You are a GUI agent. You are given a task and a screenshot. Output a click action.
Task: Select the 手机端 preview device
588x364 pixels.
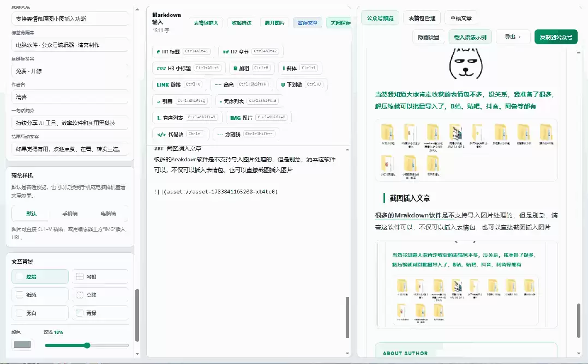pyautogui.click(x=70, y=214)
